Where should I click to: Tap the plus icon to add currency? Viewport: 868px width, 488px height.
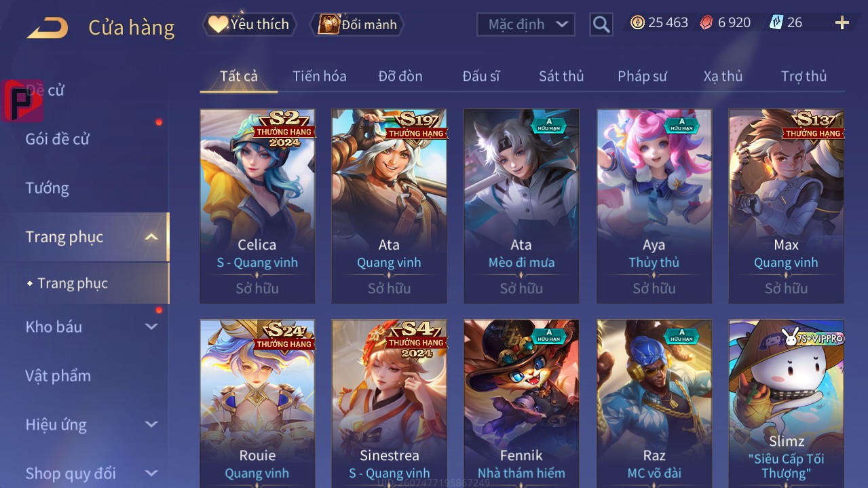point(842,23)
